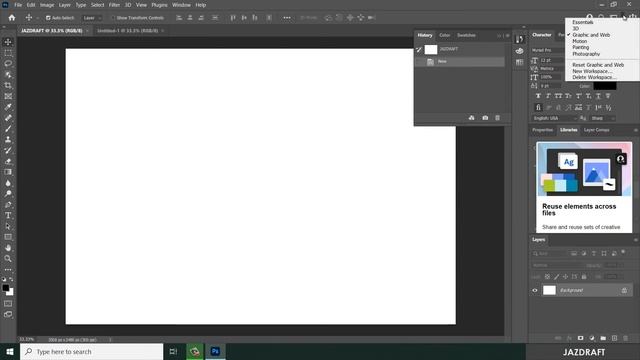Click the Photoshop icon in Windows taskbar
This screenshot has width=640, height=360.
(215, 351)
